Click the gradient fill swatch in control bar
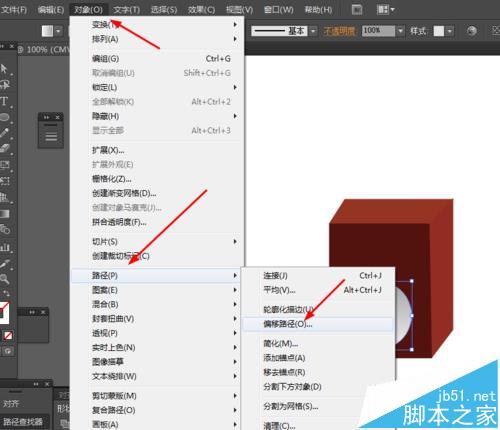Image resolution: width=500 pixels, height=430 pixels. 47,31
